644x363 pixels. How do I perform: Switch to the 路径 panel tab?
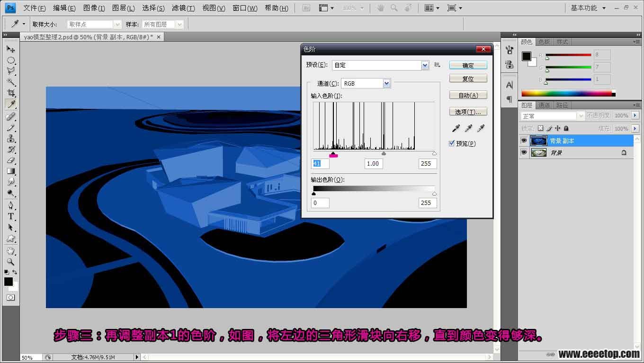click(x=562, y=105)
